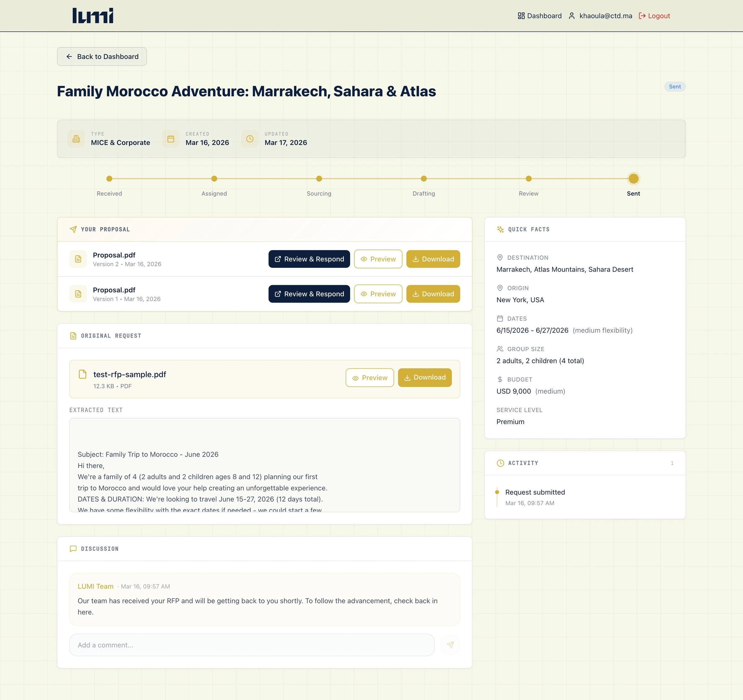Image resolution: width=743 pixels, height=700 pixels.
Task: Preview the Version 2 proposal
Action: [x=378, y=259]
